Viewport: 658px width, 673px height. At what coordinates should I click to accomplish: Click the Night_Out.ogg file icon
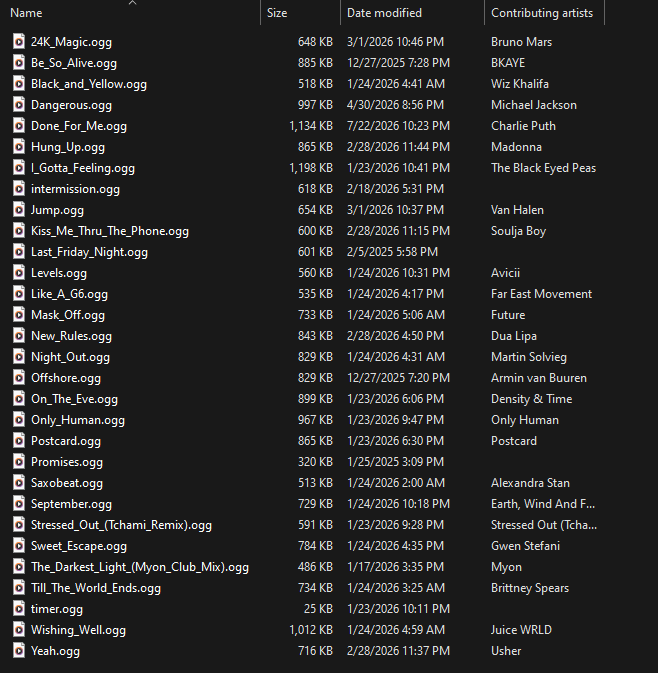point(18,357)
